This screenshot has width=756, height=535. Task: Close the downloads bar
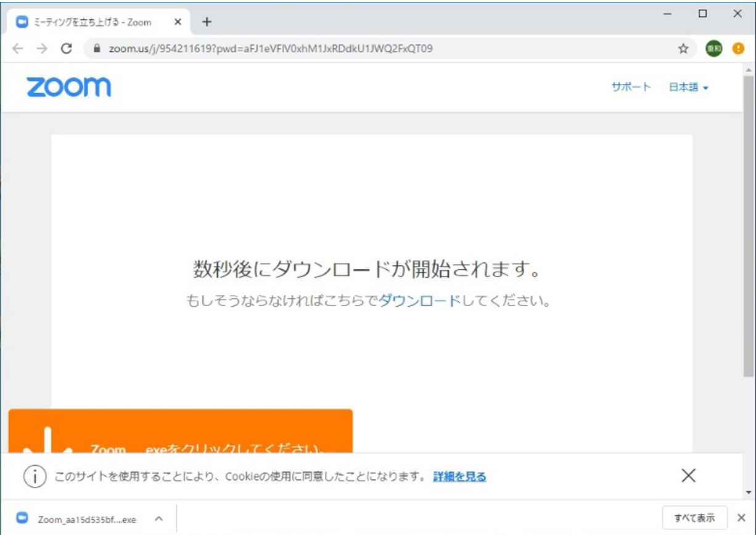(x=742, y=518)
